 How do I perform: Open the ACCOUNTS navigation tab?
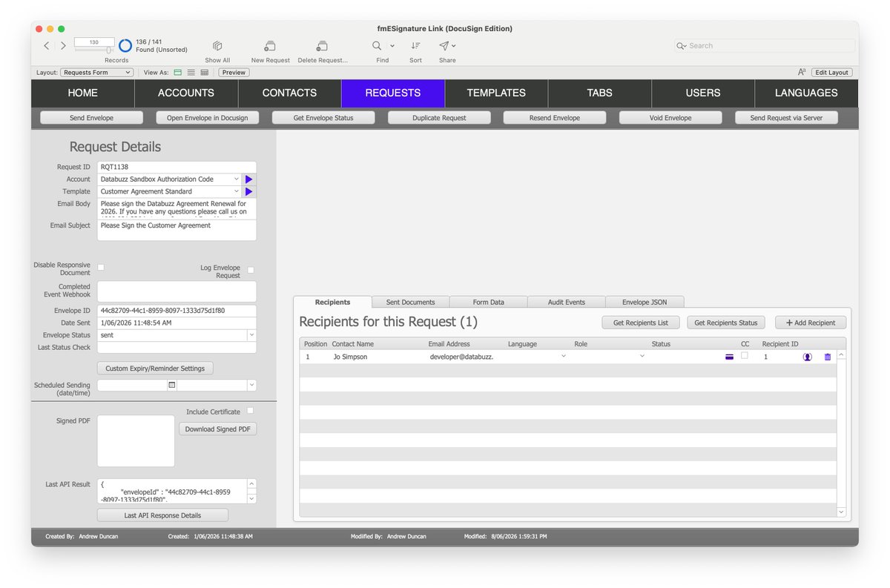pyautogui.click(x=186, y=93)
